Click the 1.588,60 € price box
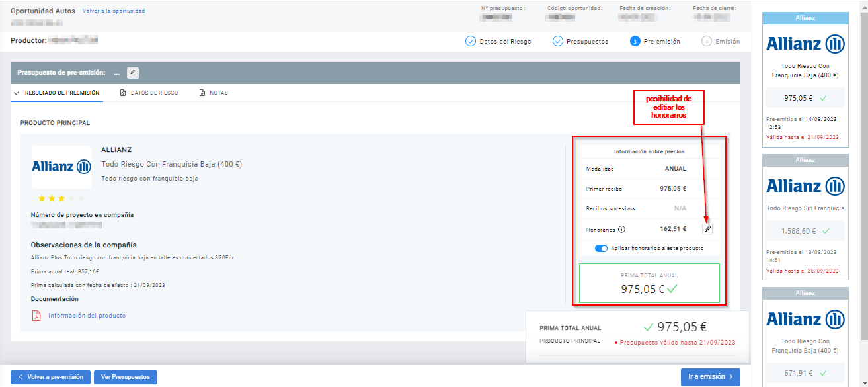 pos(805,232)
